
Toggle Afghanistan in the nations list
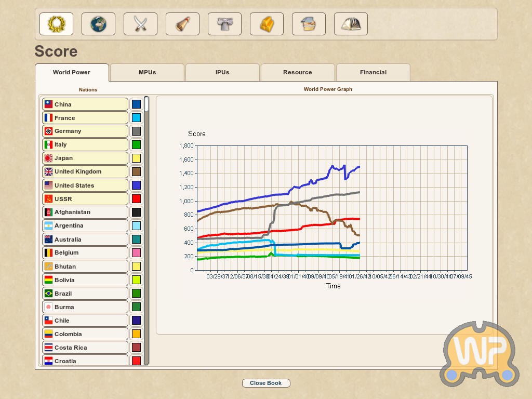85,212
